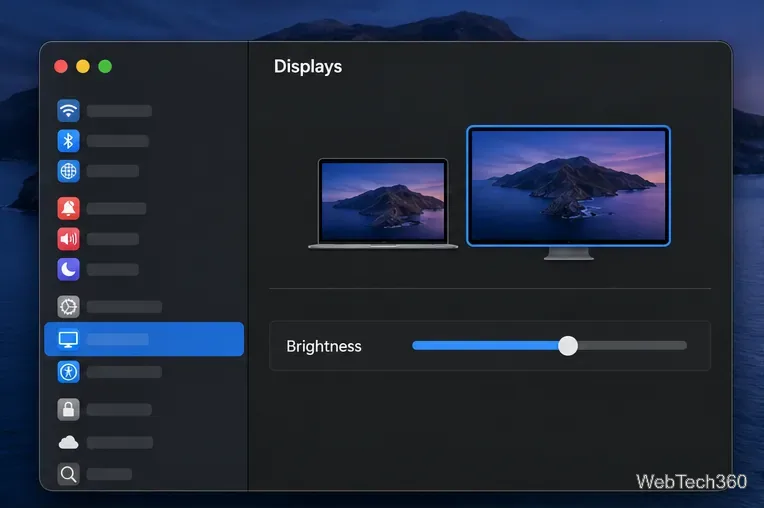Viewport: 764px width, 508px height.
Task: Set brightness to maximum on slider track end
Action: 684,346
